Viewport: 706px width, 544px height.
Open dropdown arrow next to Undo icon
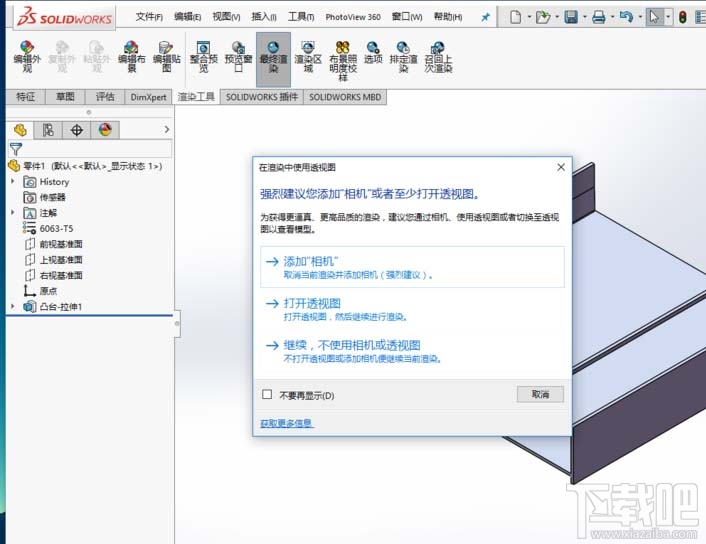[640, 17]
